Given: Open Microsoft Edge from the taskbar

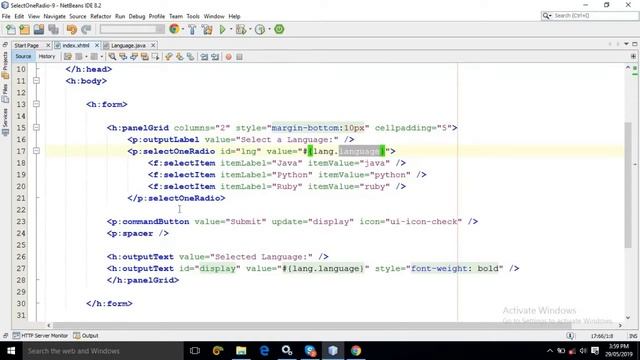Looking at the screenshot, I should [264, 351].
